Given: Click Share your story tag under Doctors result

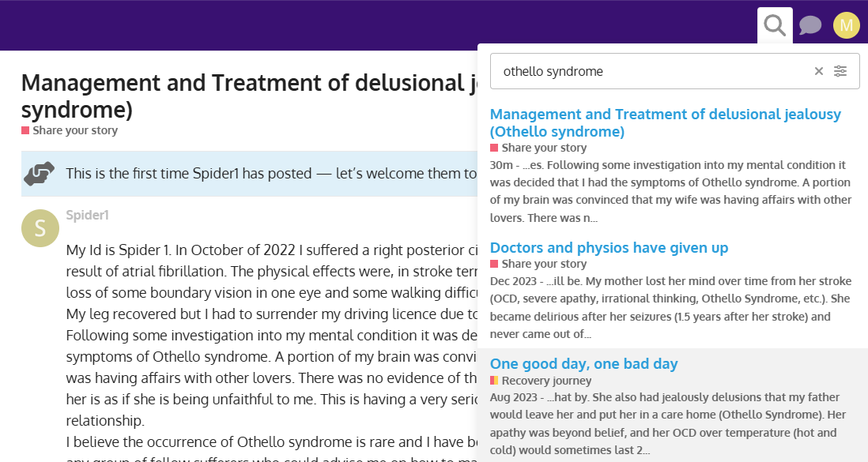Looking at the screenshot, I should pos(543,264).
